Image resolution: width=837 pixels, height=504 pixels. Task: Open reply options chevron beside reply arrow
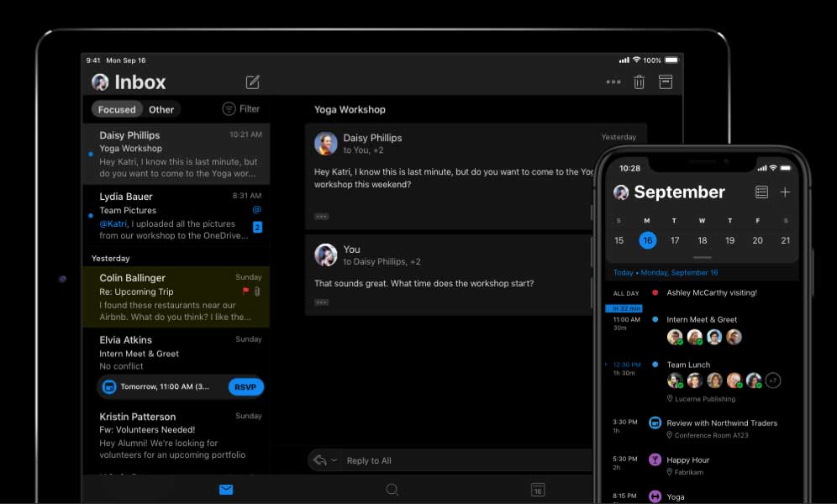[334, 459]
